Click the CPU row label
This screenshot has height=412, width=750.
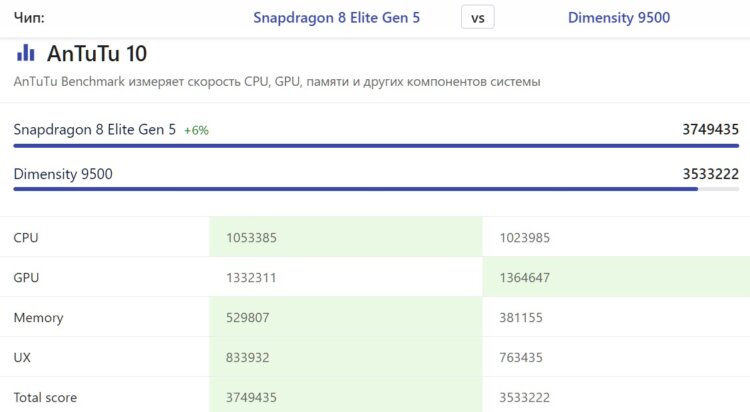[x=26, y=238]
